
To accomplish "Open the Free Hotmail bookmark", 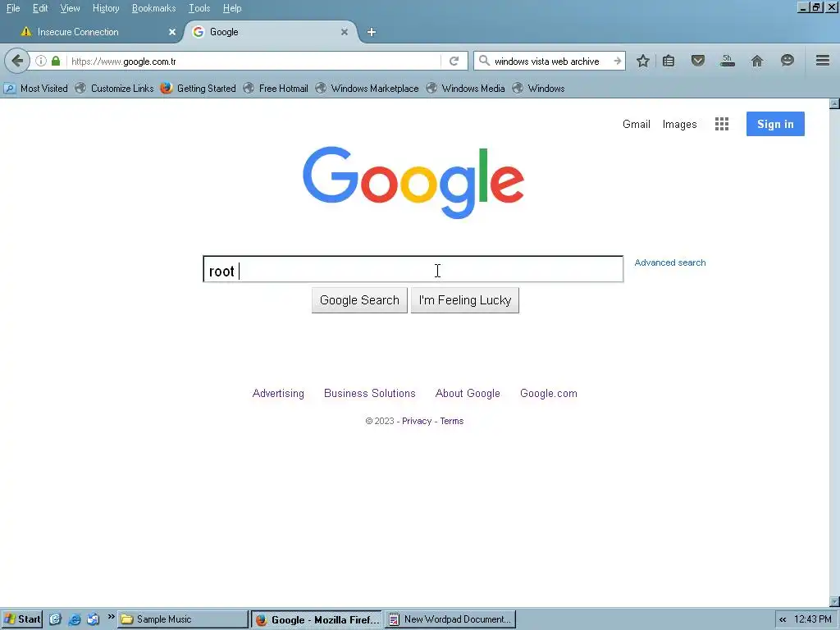I will pyautogui.click(x=276, y=89).
